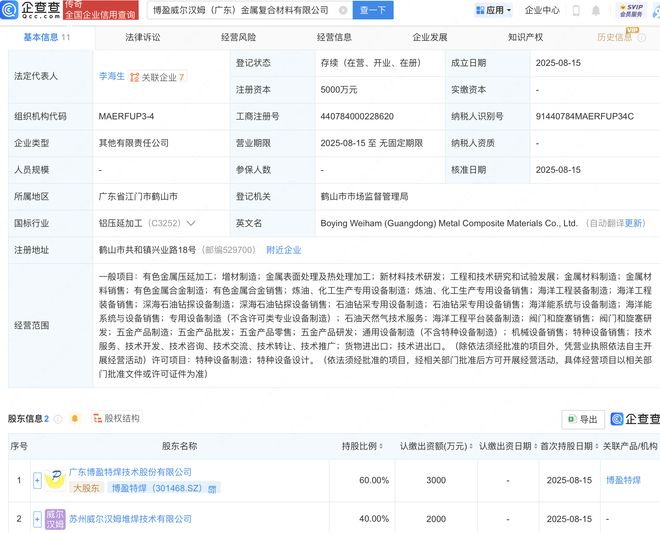Go to 企业中心
The height and width of the screenshot is (533, 660).
click(542, 10)
